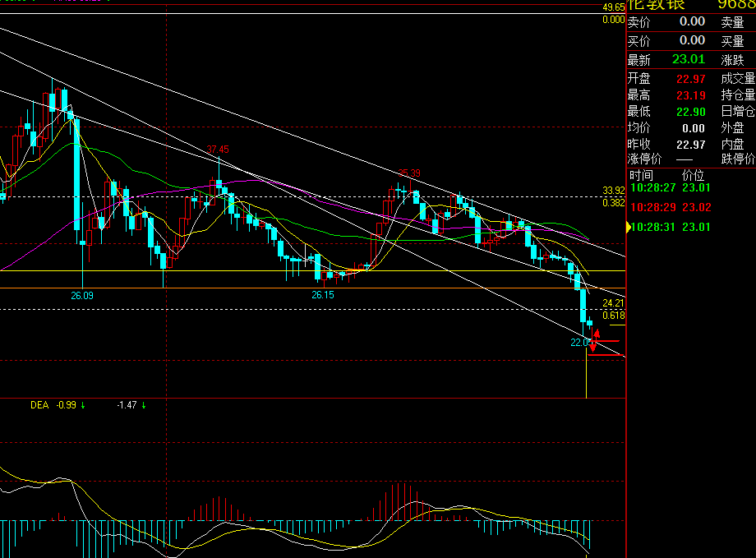Click the 开盘 value 22.97
Image resolution: width=756 pixels, height=558 pixels.
(691, 79)
